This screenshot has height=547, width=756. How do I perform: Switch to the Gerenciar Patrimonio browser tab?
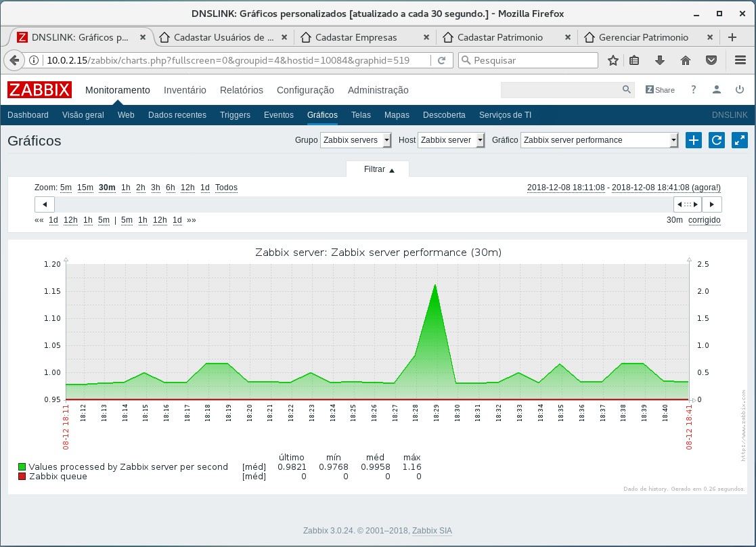(x=643, y=37)
